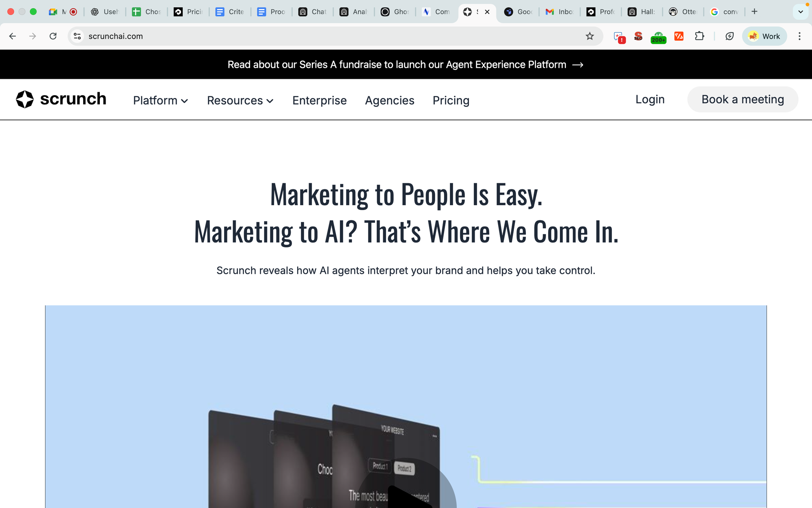Open site information icon in address bar
Screen dimensions: 812x508
77,36
